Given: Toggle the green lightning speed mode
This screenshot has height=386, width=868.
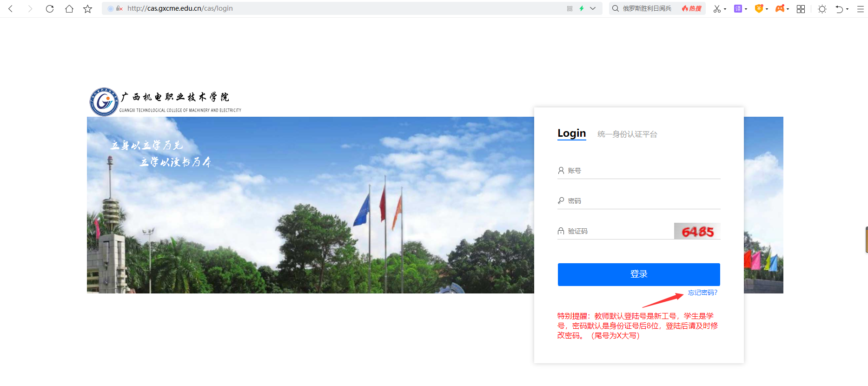Looking at the screenshot, I should (x=582, y=8).
